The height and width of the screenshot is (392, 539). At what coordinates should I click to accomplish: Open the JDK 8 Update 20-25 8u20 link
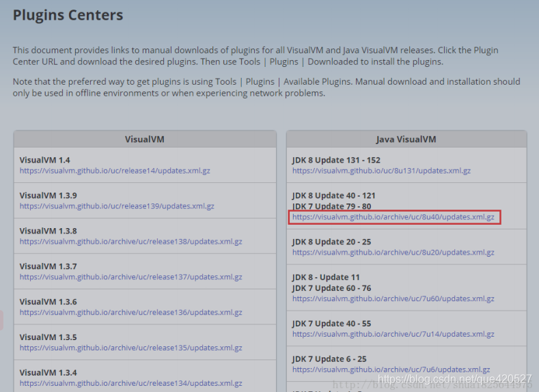pos(393,253)
